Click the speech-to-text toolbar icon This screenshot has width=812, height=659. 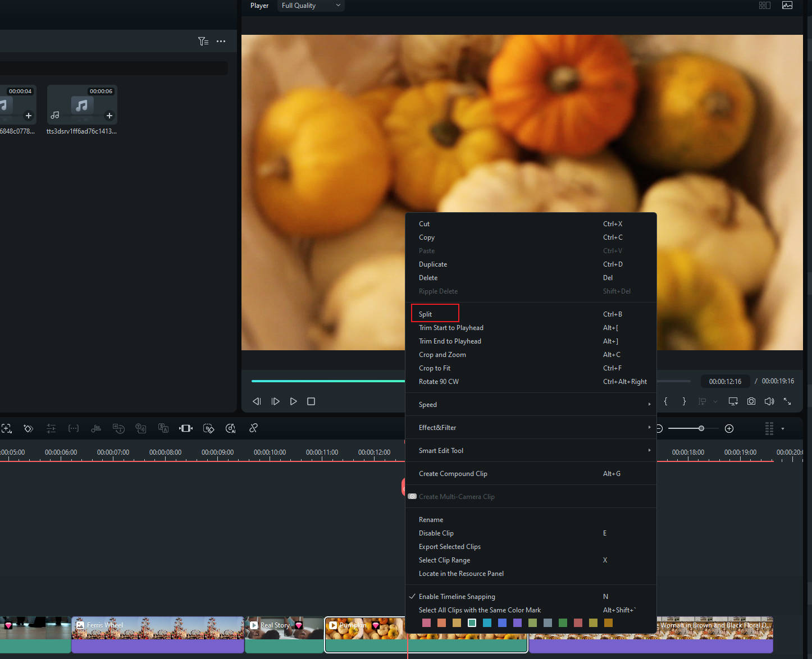[x=118, y=428]
